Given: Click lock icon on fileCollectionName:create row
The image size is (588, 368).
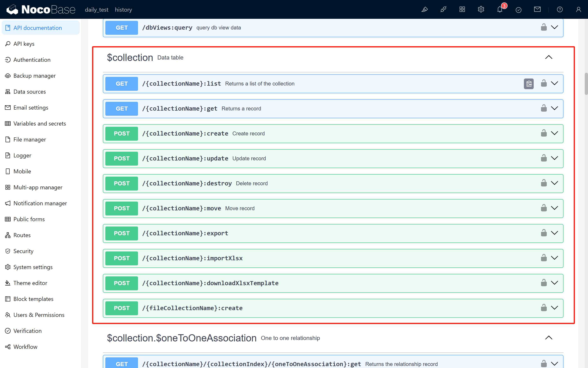Looking at the screenshot, I should point(544,308).
